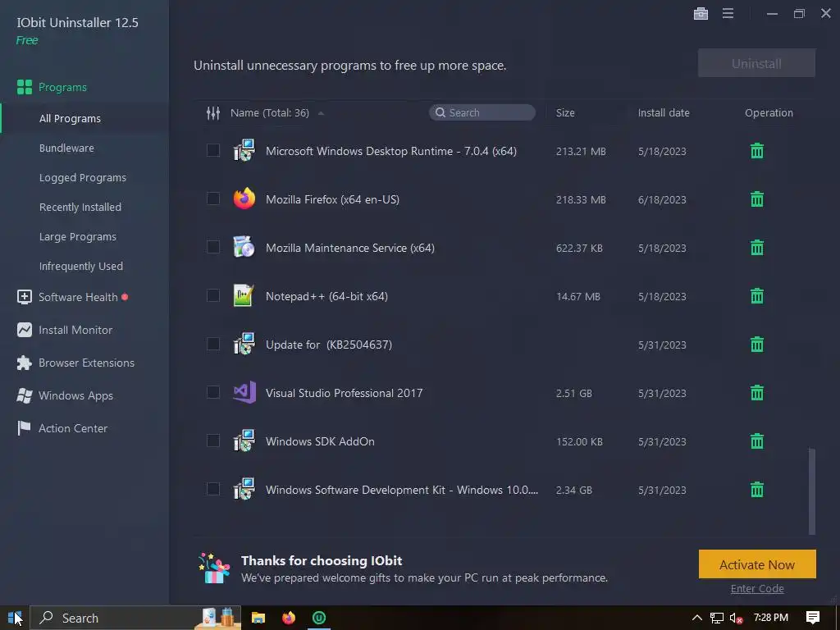Click the muted volume tray icon

click(736, 619)
